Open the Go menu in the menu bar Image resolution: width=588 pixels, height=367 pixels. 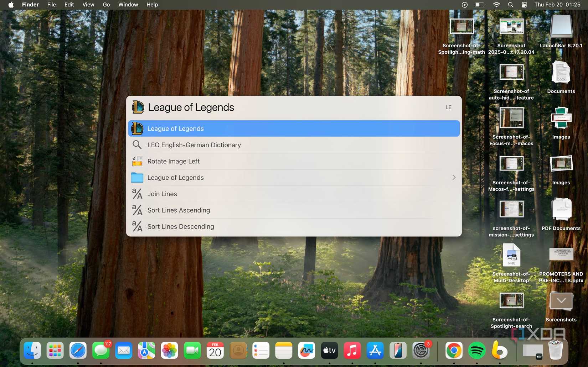pos(106,5)
